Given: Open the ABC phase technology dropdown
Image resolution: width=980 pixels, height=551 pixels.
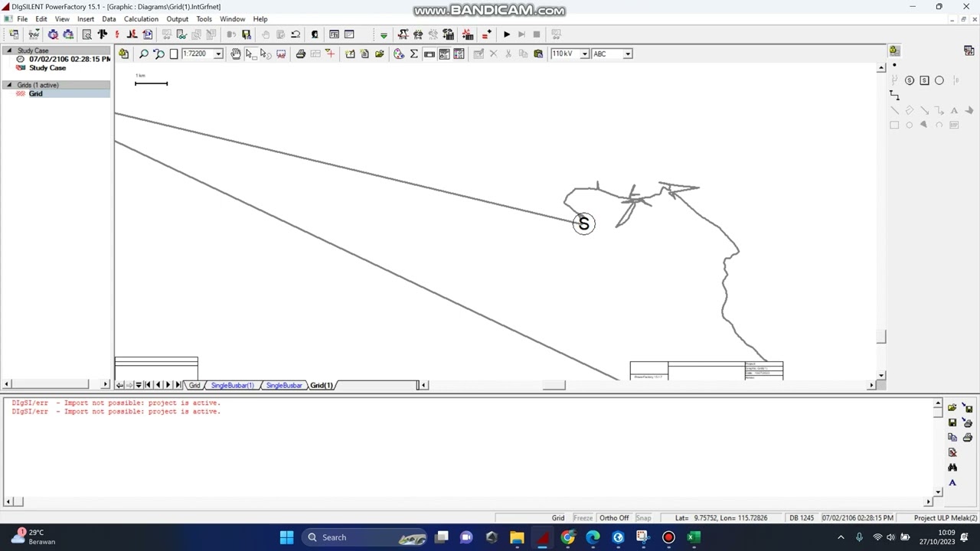Looking at the screenshot, I should [627, 54].
